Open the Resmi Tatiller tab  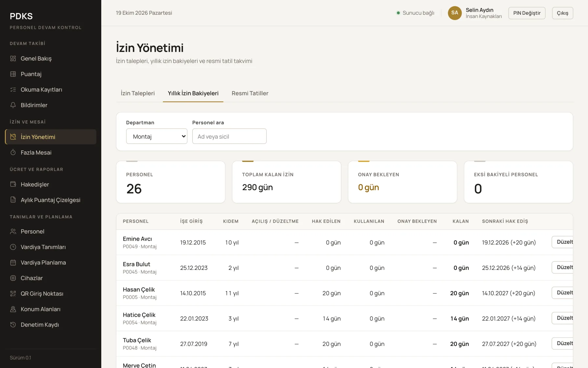pos(250,93)
